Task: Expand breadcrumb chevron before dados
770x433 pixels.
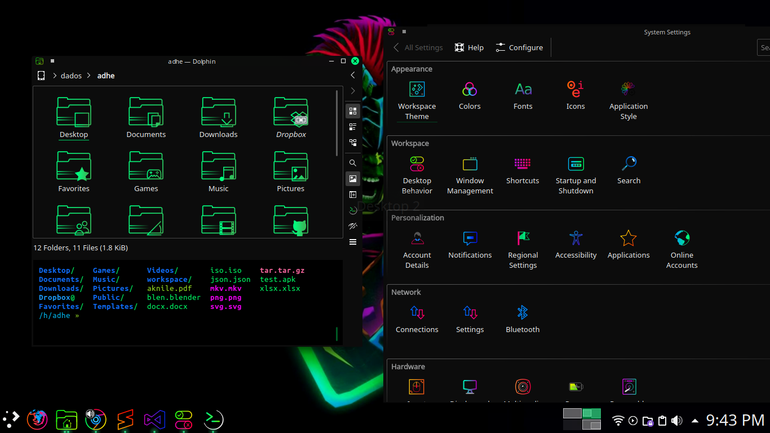Action: point(55,76)
